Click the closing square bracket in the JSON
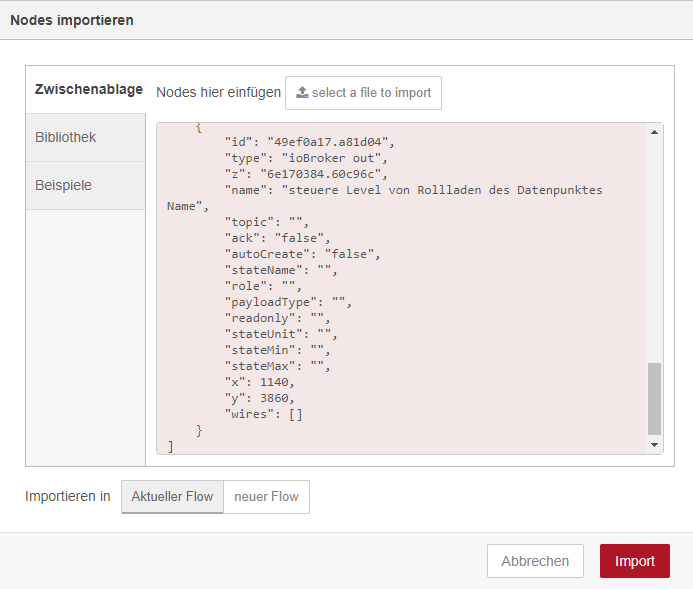This screenshot has height=589, width=693. (x=172, y=446)
